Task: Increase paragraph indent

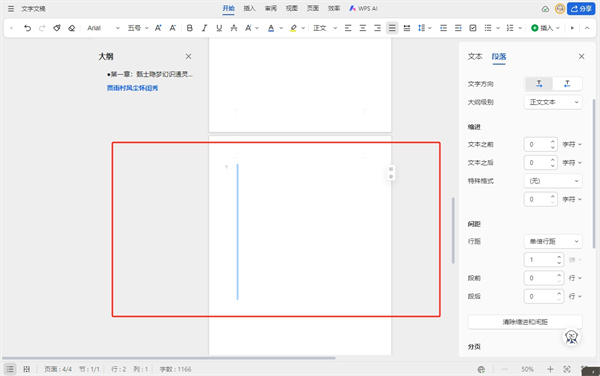Action: (x=458, y=28)
